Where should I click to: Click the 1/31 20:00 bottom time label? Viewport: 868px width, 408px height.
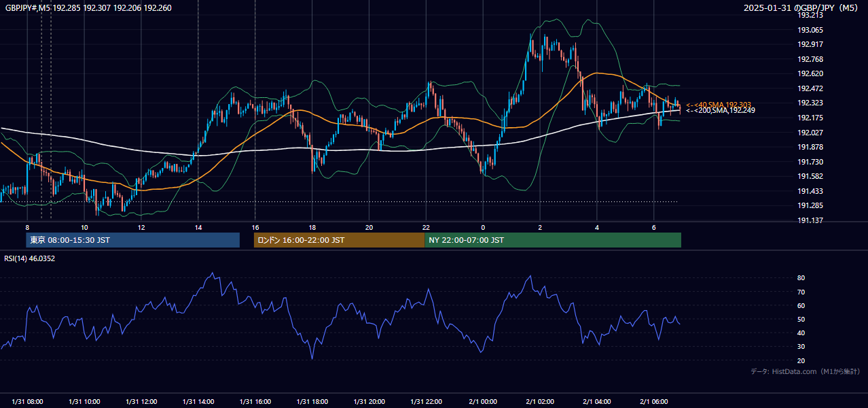(x=369, y=402)
